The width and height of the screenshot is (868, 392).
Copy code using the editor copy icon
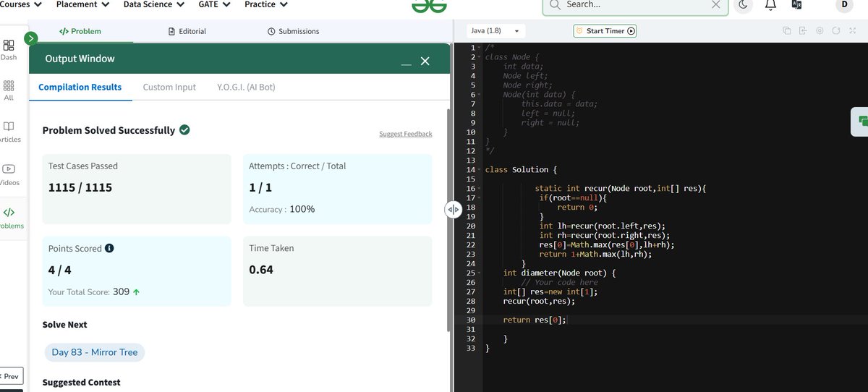point(786,31)
